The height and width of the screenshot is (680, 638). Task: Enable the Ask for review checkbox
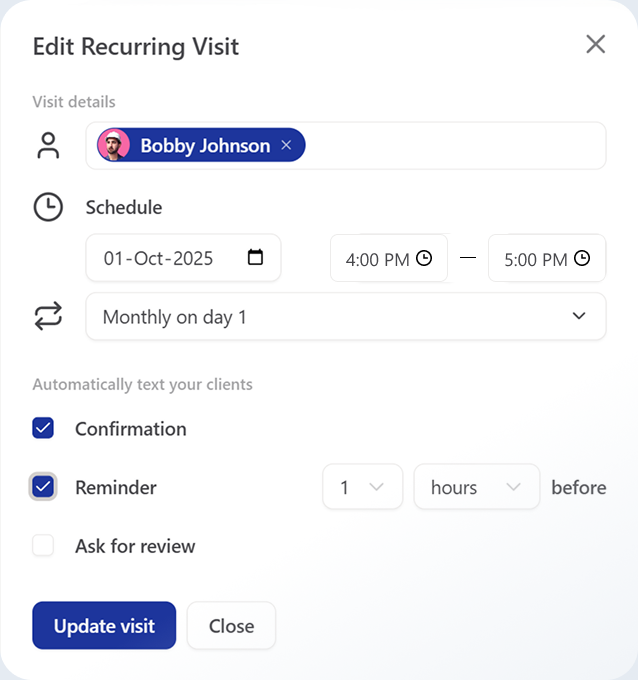tap(43, 546)
